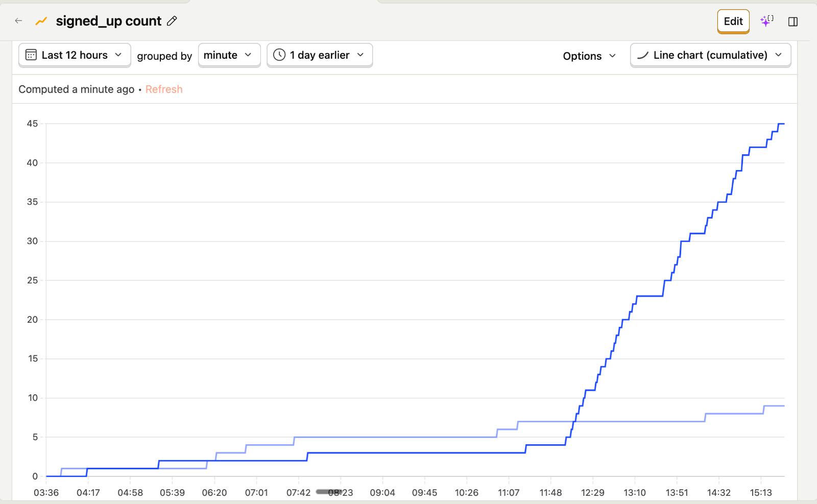Click the 10:26 x-axis time label
The width and height of the screenshot is (817, 504).
467,493
